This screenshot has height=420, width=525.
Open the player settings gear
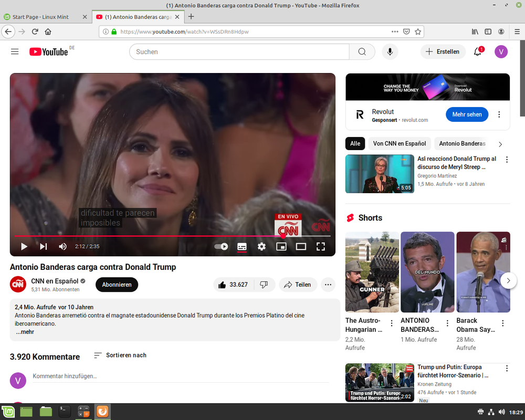[261, 247]
